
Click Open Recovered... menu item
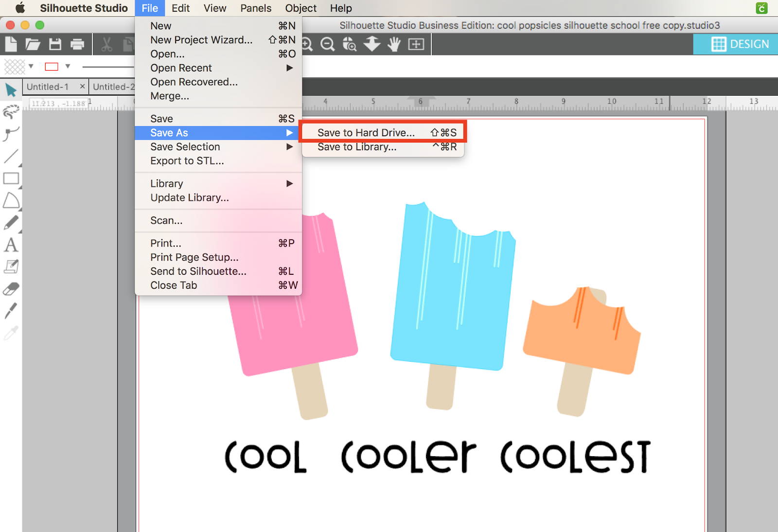coord(218,82)
